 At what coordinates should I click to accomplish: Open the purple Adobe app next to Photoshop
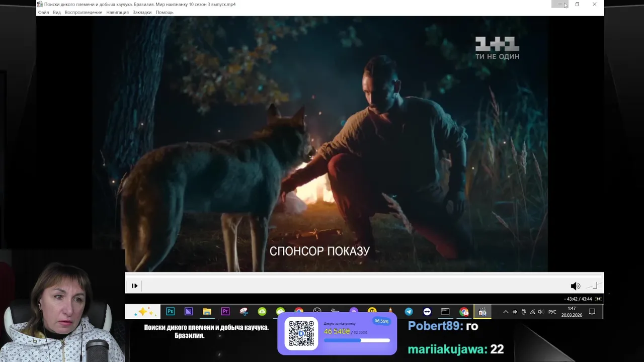coord(189,312)
